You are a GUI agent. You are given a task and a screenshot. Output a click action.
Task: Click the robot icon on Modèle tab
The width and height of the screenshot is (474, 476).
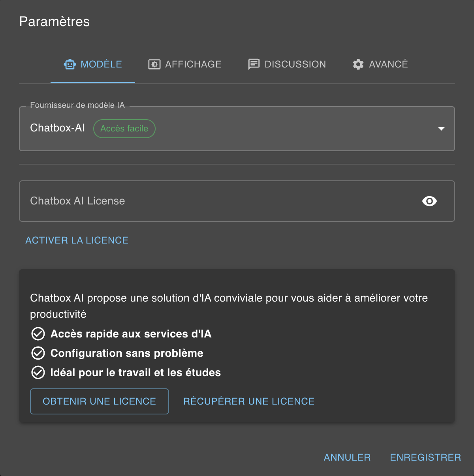[x=70, y=64]
